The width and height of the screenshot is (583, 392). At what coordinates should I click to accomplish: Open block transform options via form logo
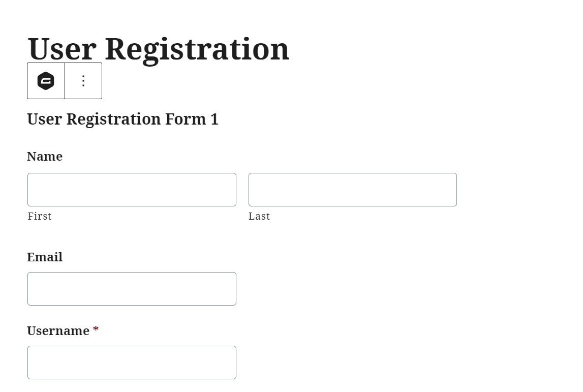45,81
